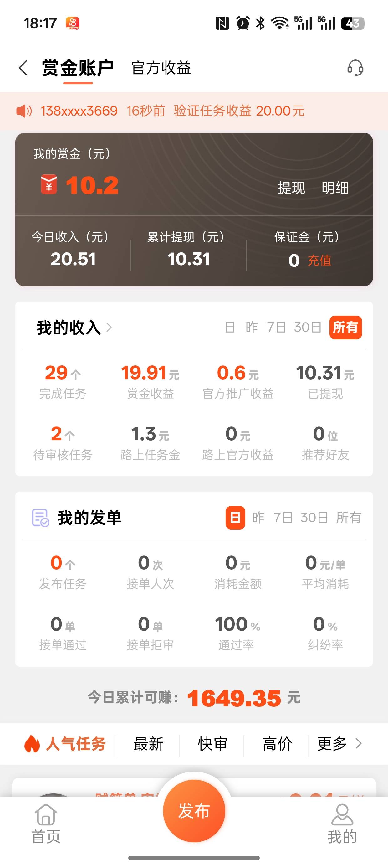Tap the 我的发单 document icon
The width and height of the screenshot is (388, 868).
(x=40, y=518)
